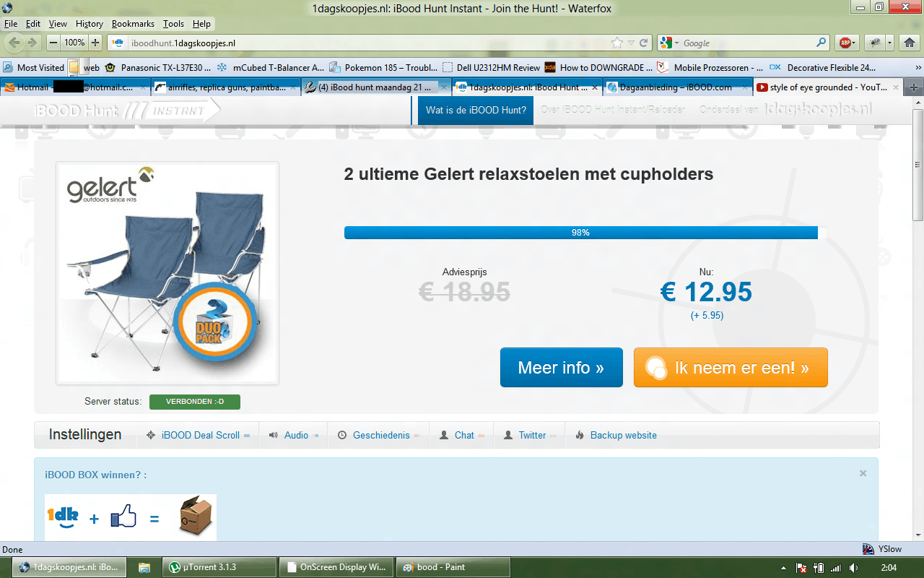This screenshot has width=924, height=578.
Task: Show hidden system tray icons
Action: coord(784,567)
